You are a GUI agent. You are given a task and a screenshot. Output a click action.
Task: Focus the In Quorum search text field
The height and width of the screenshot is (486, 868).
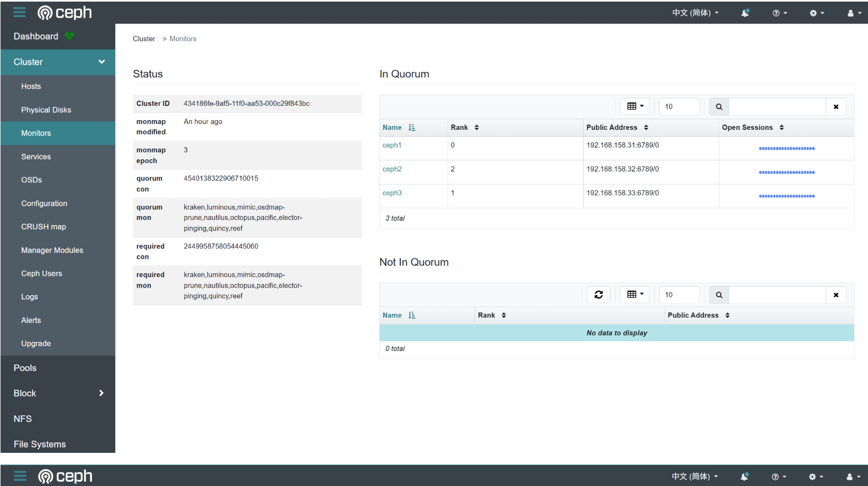777,106
